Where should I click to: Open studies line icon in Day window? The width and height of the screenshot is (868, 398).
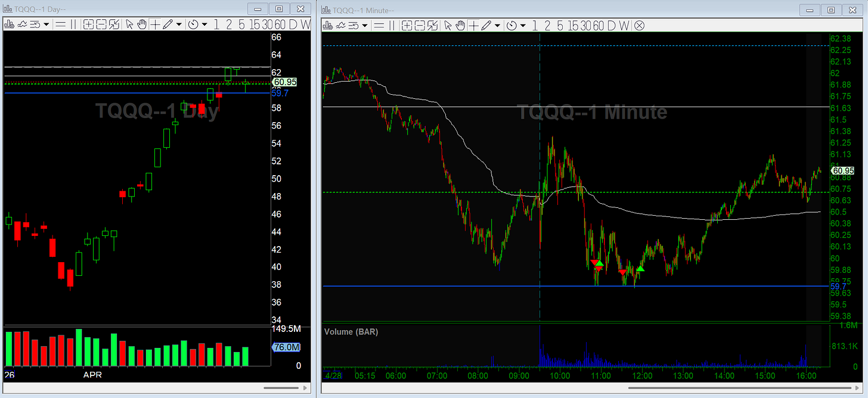(22, 24)
